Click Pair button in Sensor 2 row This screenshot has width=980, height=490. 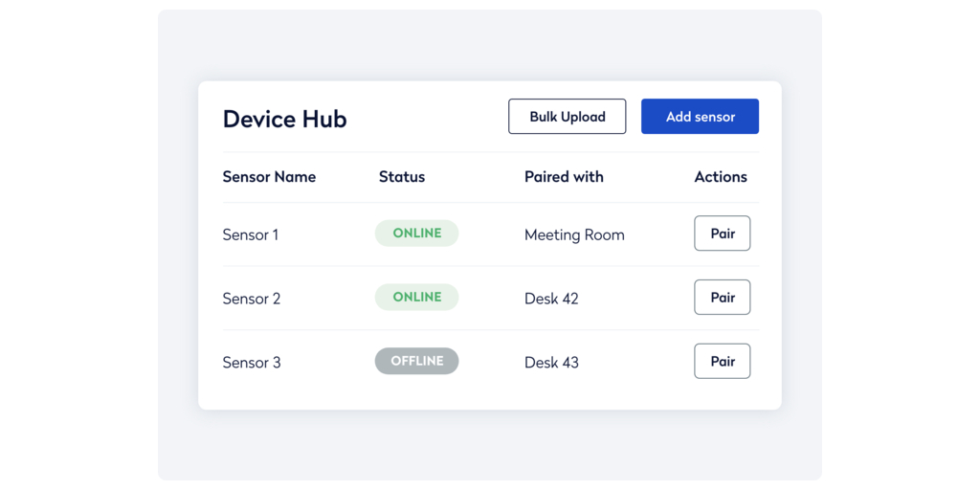(x=722, y=298)
